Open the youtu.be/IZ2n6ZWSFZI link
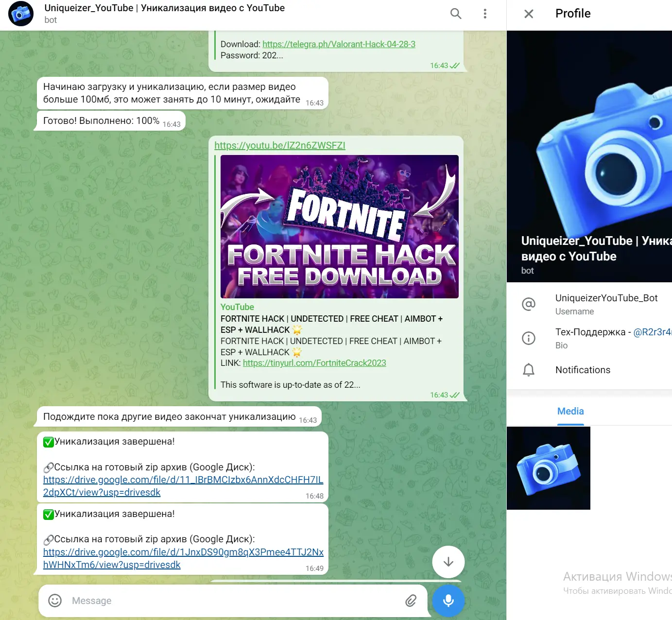 280,145
